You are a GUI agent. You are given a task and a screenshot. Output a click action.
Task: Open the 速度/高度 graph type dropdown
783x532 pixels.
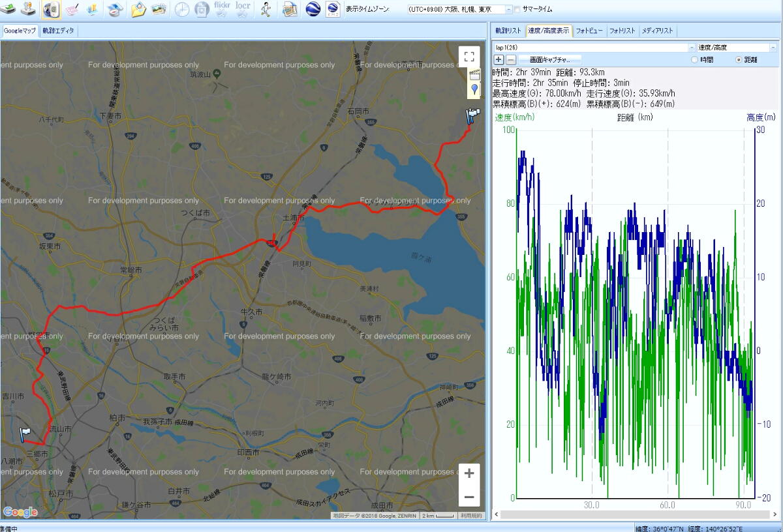(773, 48)
